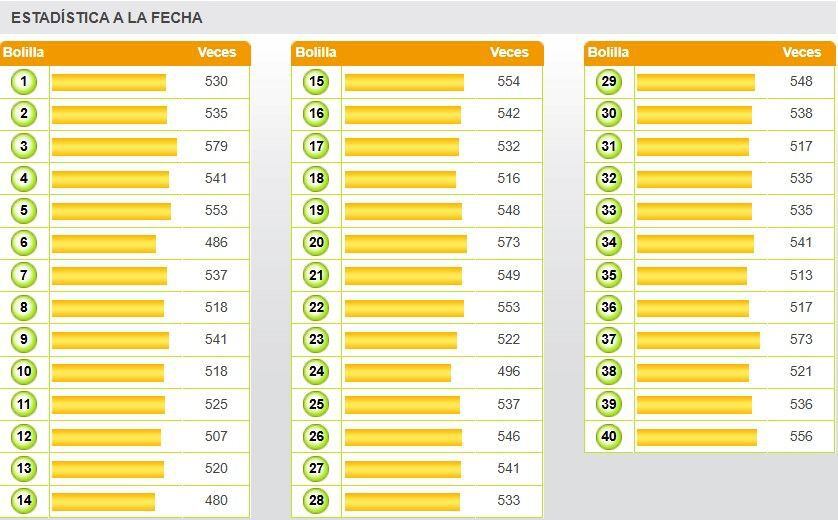
Task: Click the yellow bar for ball 37
Action: pos(698,340)
